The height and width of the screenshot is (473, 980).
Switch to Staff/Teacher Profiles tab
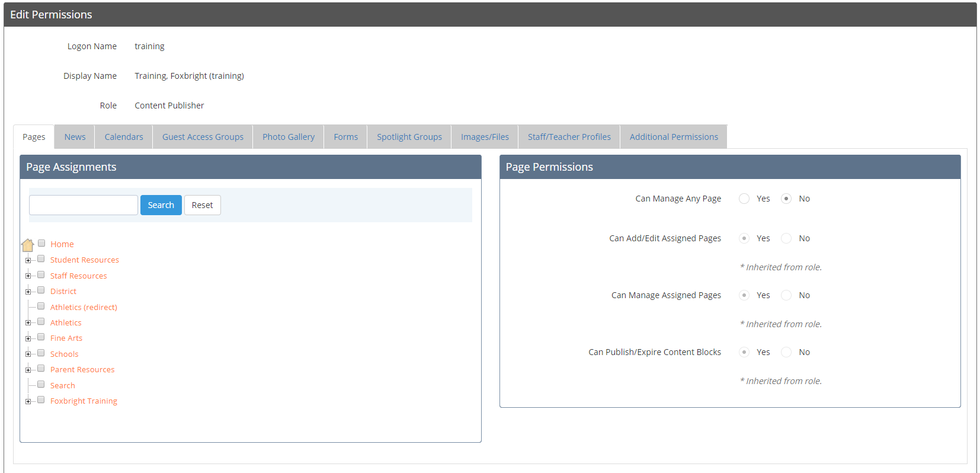[x=569, y=137]
